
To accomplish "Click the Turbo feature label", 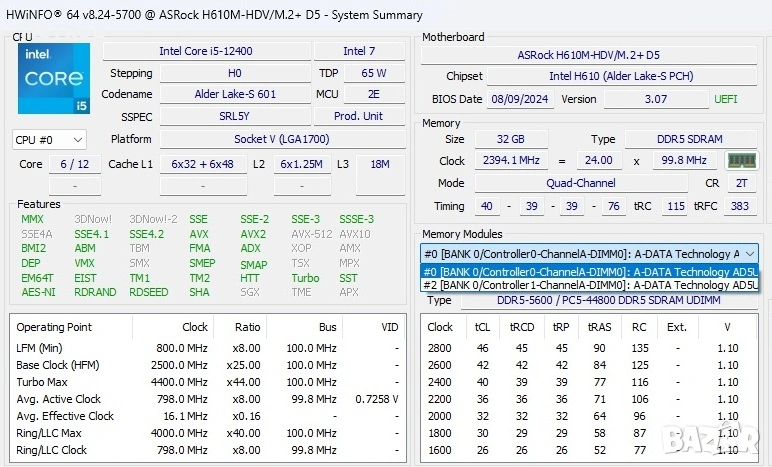I will (x=305, y=278).
